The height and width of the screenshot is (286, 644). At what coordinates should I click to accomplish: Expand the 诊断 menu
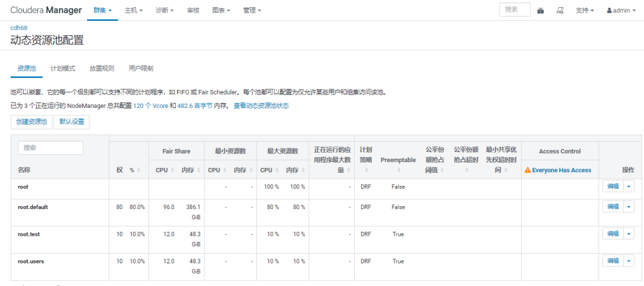click(165, 11)
